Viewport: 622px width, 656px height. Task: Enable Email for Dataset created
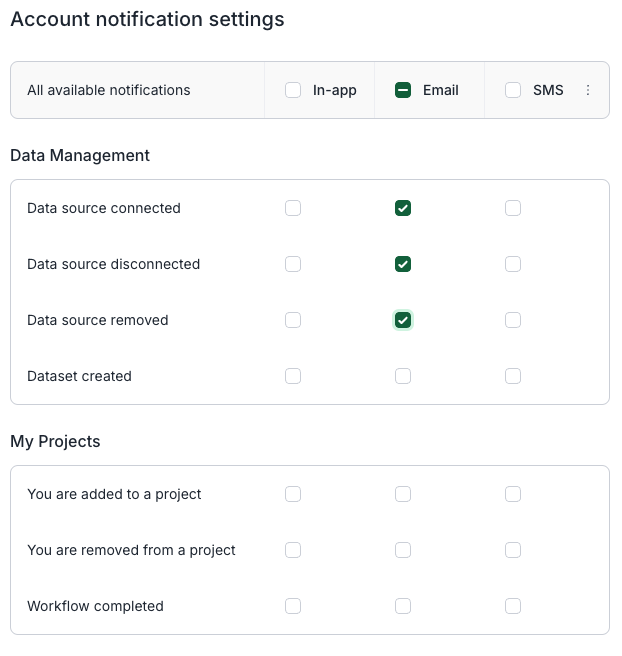pyautogui.click(x=403, y=376)
